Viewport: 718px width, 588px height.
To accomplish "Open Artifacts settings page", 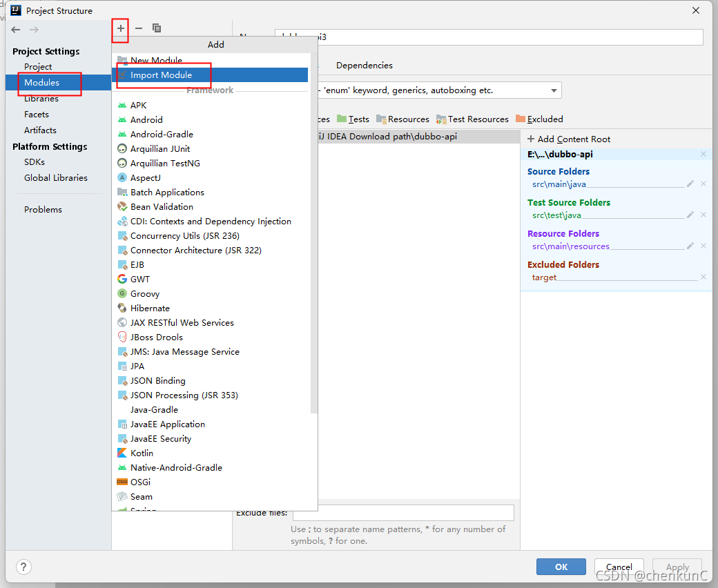I will 58,130.
